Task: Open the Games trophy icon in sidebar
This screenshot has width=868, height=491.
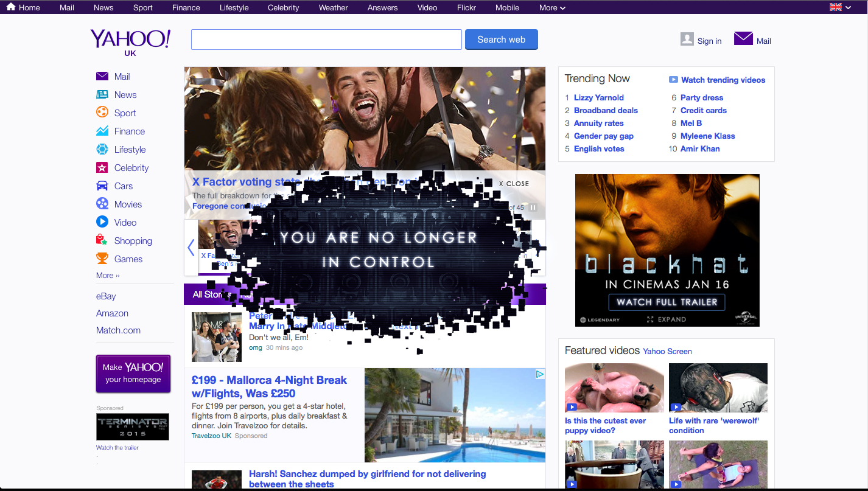Action: coord(102,259)
